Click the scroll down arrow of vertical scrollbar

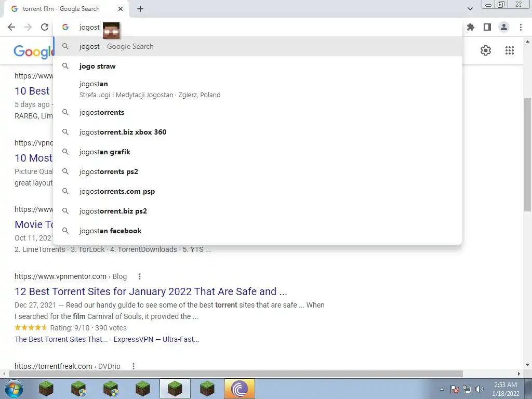[527, 365]
